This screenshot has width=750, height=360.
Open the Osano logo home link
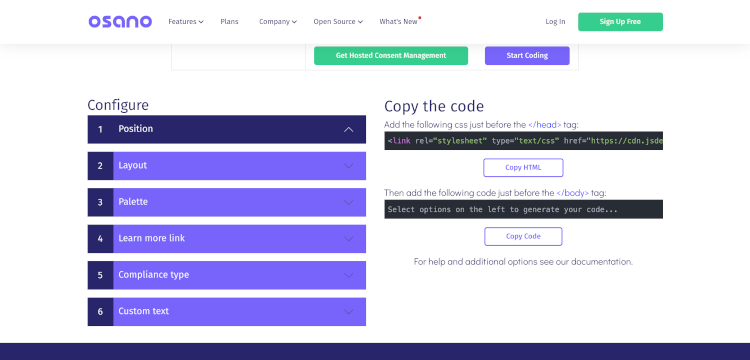pos(120,22)
